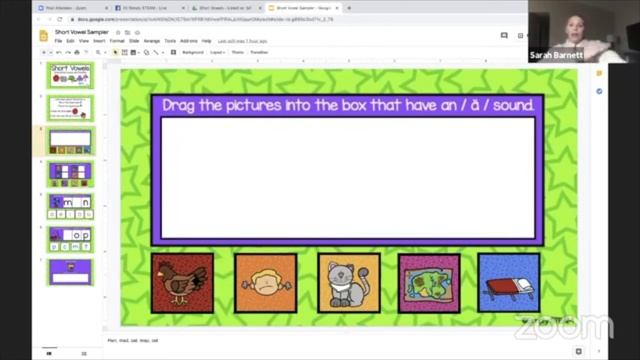Viewport: 640px width, 360px height.
Task: Open the Slide menu
Action: click(x=134, y=41)
